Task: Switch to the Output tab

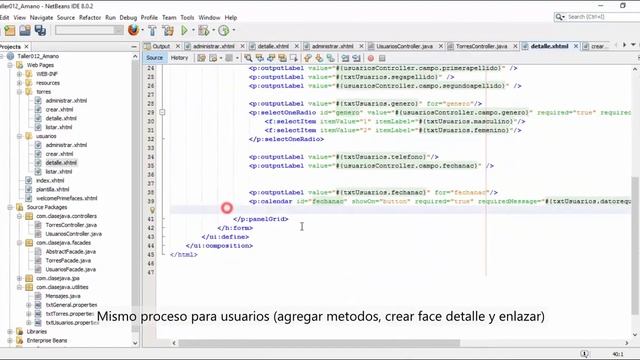Action: [161, 47]
